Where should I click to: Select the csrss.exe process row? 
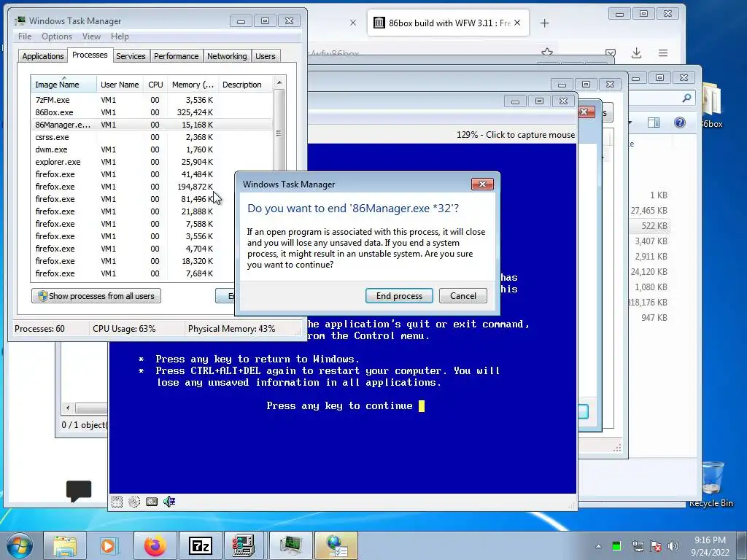point(152,137)
